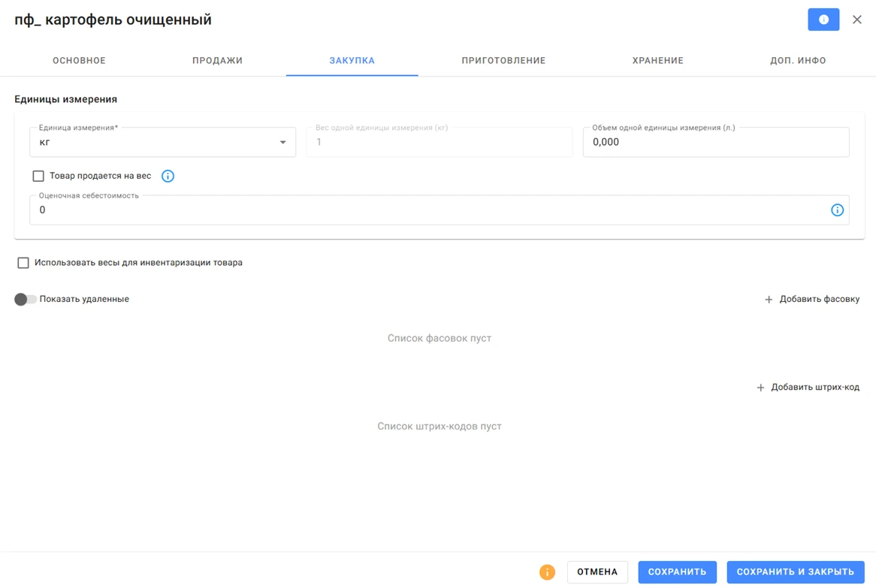Image resolution: width=876 pixels, height=588 pixels.
Task: Click the СОХРАНИТЬ button
Action: pyautogui.click(x=677, y=571)
